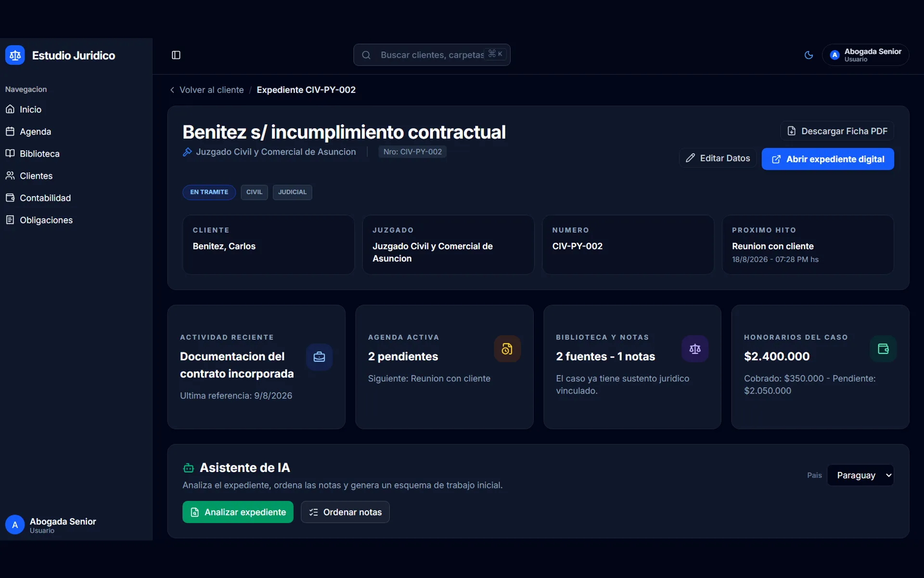Click the sidebar bottom avatar A
Image resolution: width=924 pixels, height=578 pixels.
[15, 525]
